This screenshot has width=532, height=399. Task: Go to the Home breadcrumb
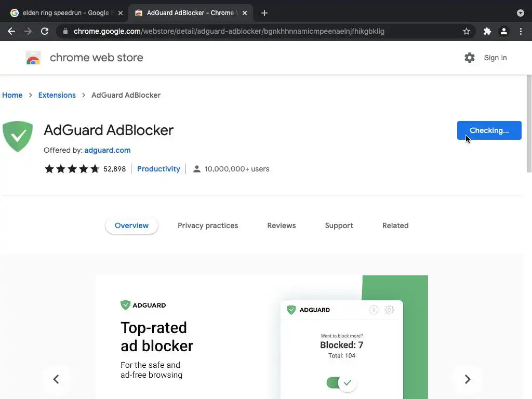(12, 95)
